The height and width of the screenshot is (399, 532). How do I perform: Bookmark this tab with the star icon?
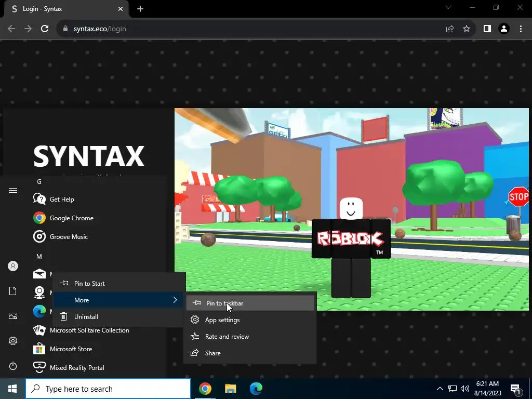click(x=467, y=29)
